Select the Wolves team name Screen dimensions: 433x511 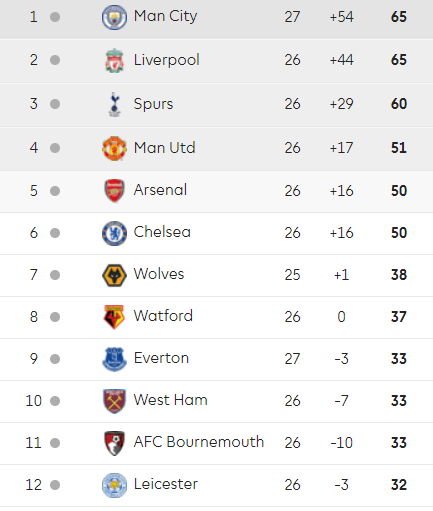tap(159, 274)
